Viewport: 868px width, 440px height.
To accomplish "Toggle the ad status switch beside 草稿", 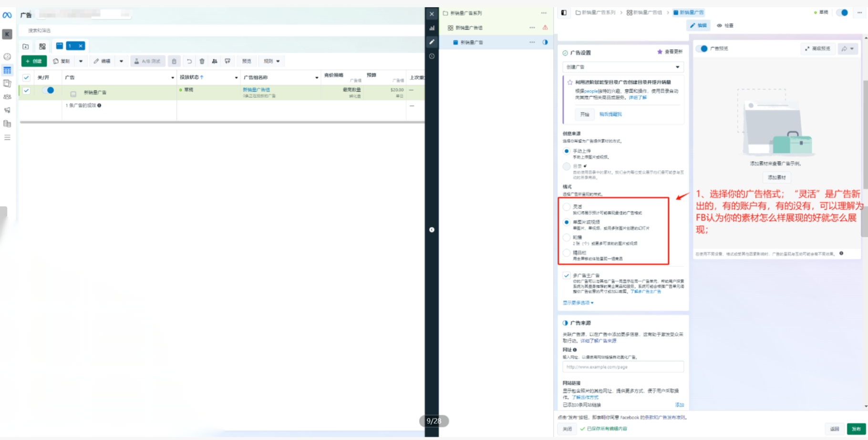I will pyautogui.click(x=842, y=12).
